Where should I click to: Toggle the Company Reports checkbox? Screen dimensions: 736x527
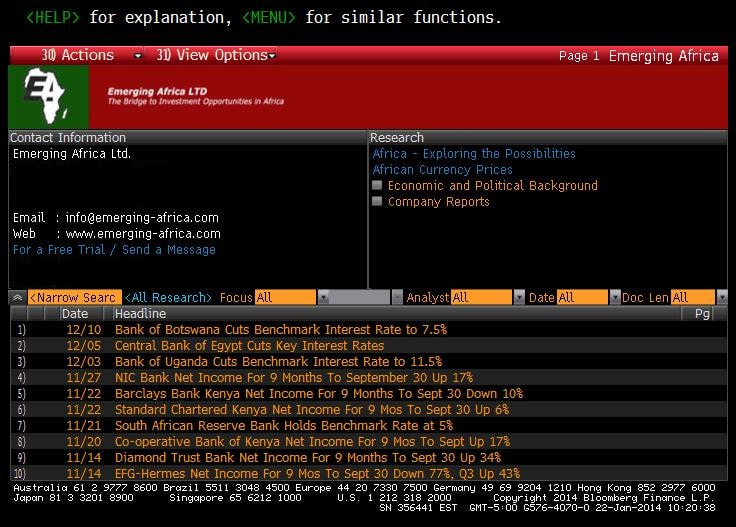[377, 202]
